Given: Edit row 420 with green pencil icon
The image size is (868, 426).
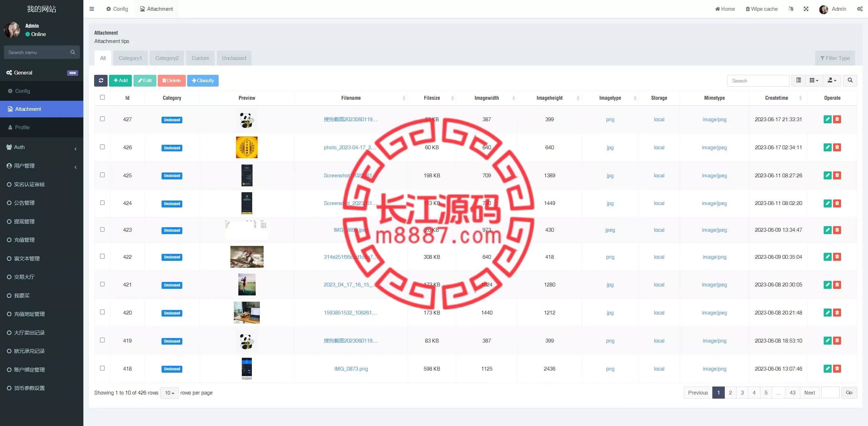Looking at the screenshot, I should (828, 312).
